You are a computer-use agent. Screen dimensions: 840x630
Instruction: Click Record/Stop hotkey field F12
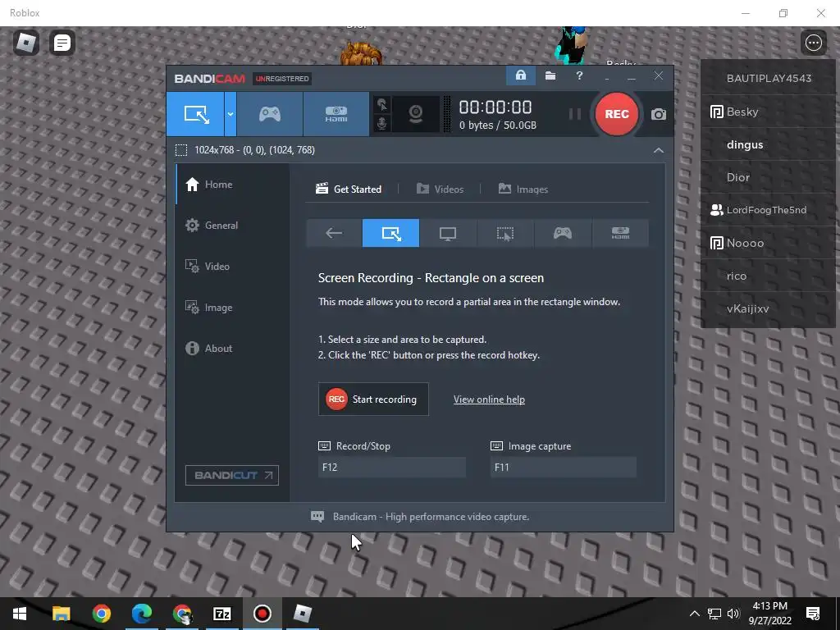[x=391, y=467]
